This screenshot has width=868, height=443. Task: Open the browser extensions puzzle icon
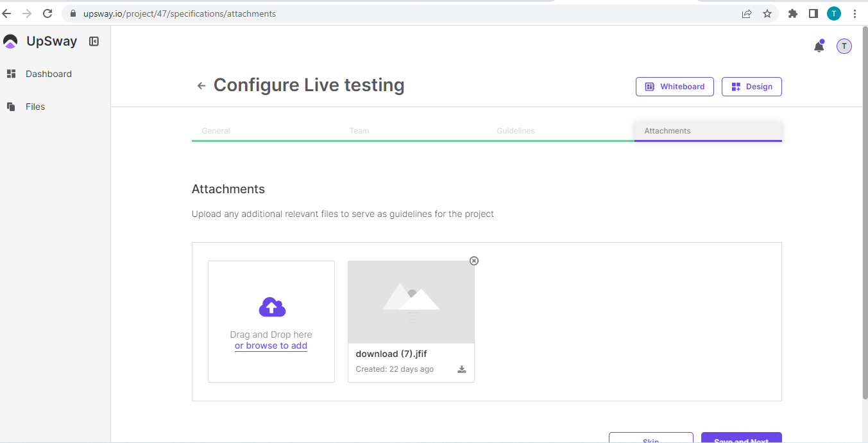coord(792,13)
